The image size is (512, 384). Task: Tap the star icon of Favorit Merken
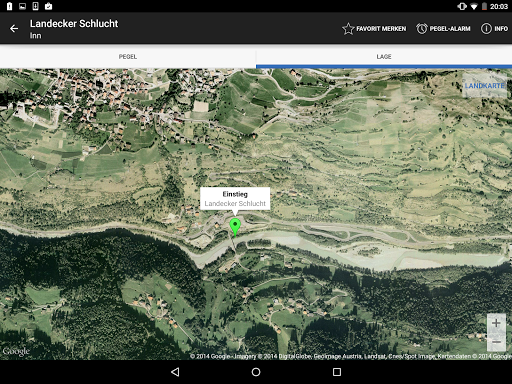pyautogui.click(x=348, y=29)
